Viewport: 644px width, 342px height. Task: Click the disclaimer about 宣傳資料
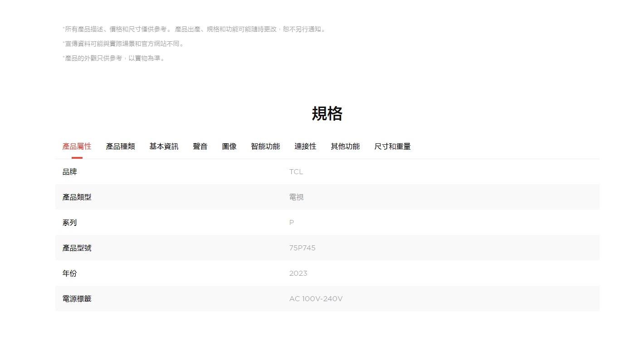click(123, 44)
